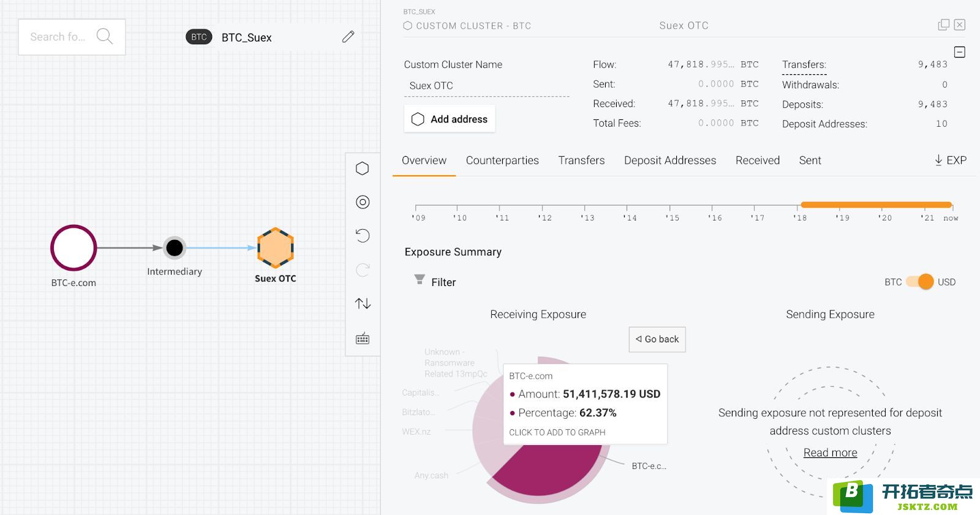Image resolution: width=980 pixels, height=515 pixels.
Task: Click the Deposits count 9,483
Action: click(x=932, y=104)
